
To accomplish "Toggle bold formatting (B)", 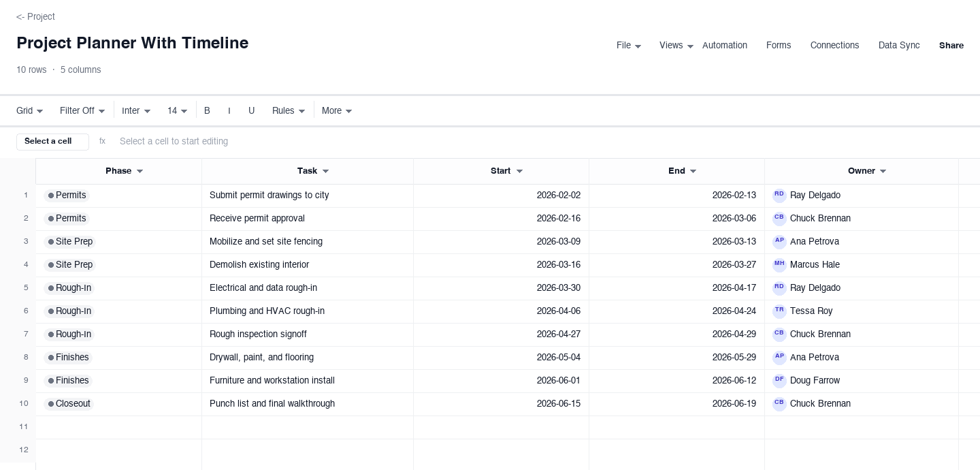I will (208, 110).
